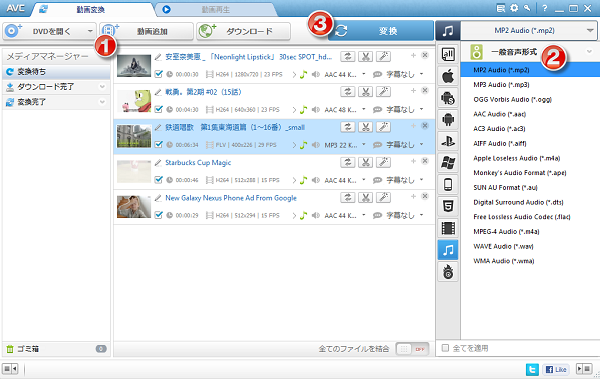Open audio track dropdown for Neonlight Lipstick
Viewport: 600px width, 379px height.
(x=364, y=74)
